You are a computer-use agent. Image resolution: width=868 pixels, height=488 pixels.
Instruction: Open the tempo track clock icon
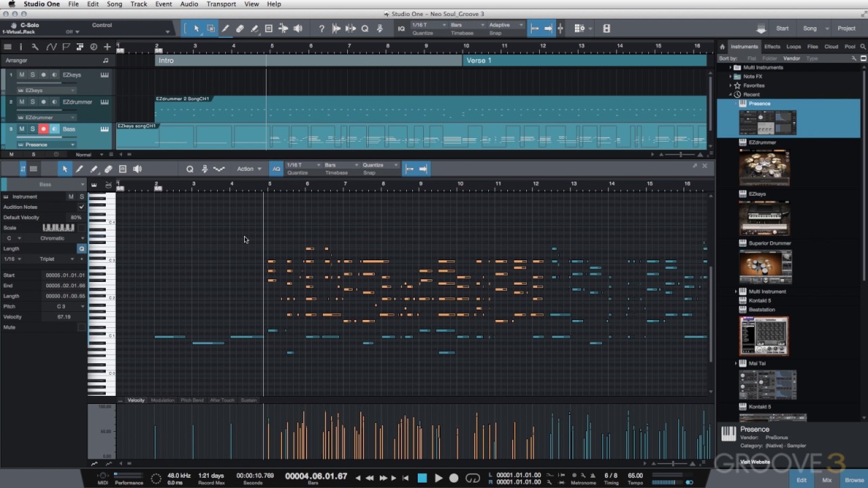click(x=94, y=47)
